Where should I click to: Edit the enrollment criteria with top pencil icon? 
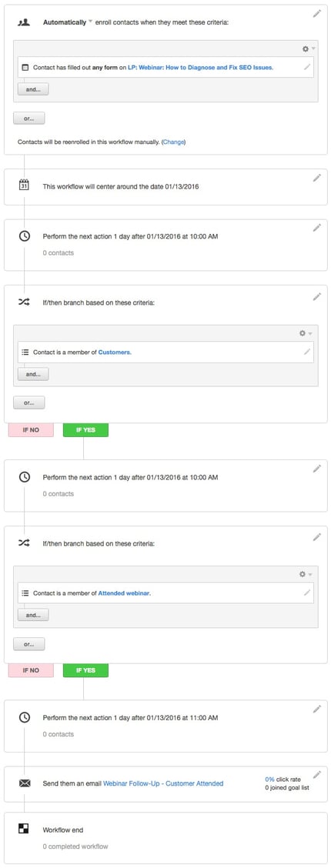[316, 14]
